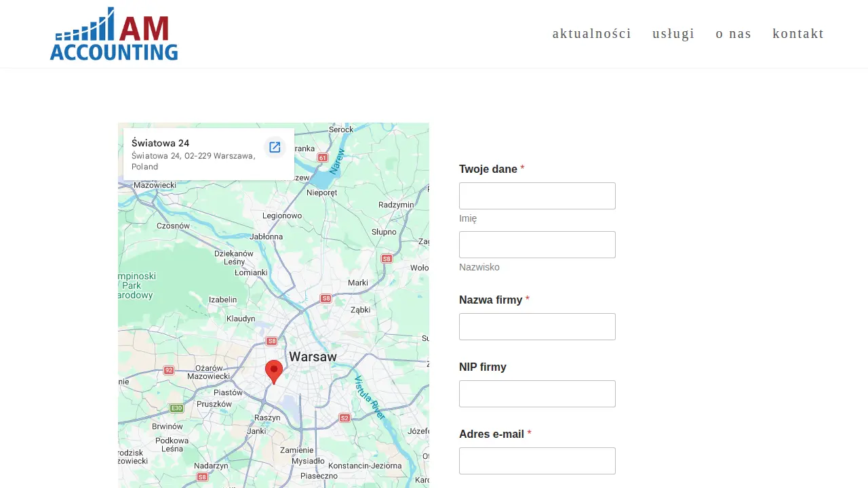Click the red location pin on map
Image resolution: width=868 pixels, height=488 pixels.
coord(274,372)
